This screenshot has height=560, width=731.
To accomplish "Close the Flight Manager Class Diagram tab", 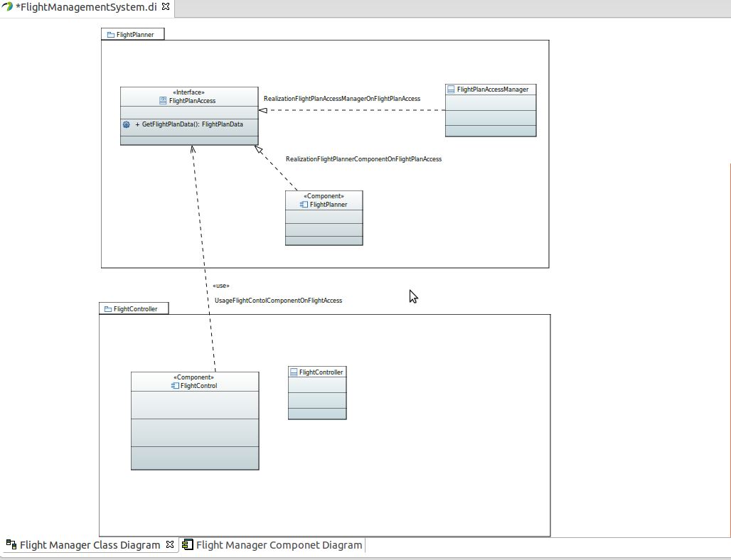I will click(x=170, y=544).
